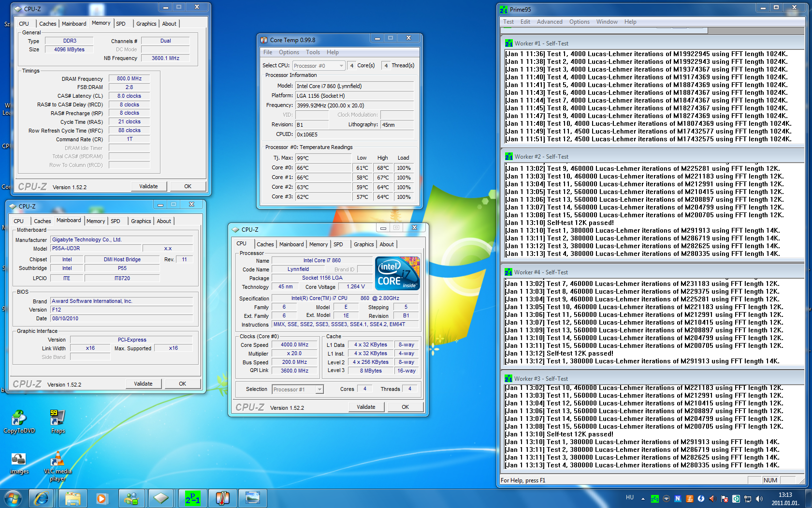The width and height of the screenshot is (812, 508).
Task: Open the Advanced menu in Prime95
Action: click(550, 22)
